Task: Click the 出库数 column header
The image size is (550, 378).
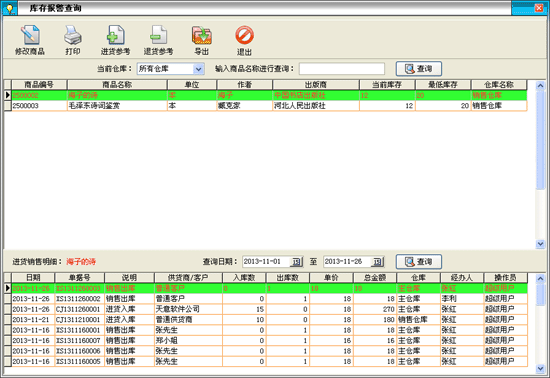Action: click(x=287, y=278)
